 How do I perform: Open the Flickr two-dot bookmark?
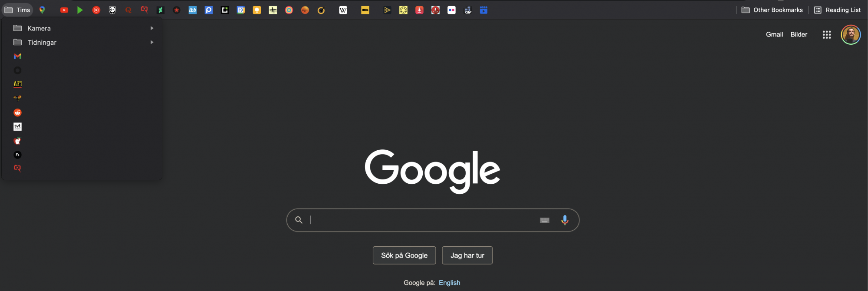pyautogui.click(x=452, y=10)
